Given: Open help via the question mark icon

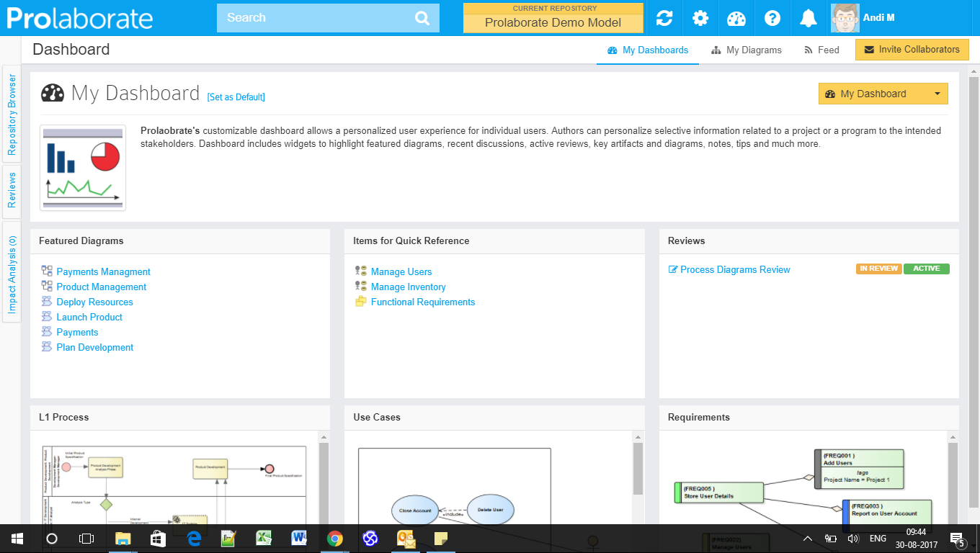Looking at the screenshot, I should (772, 18).
